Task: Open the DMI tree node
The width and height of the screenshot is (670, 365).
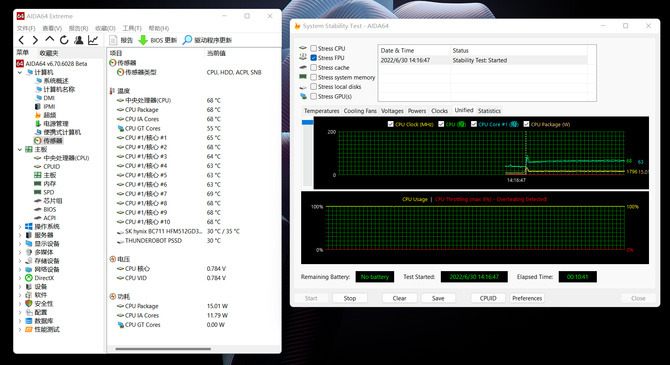Action: (44, 98)
